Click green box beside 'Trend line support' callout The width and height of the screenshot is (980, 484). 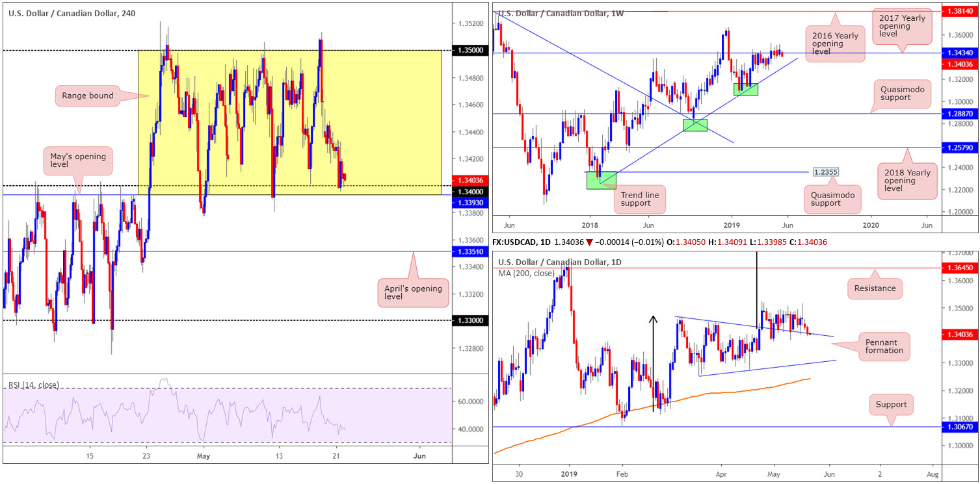click(601, 180)
